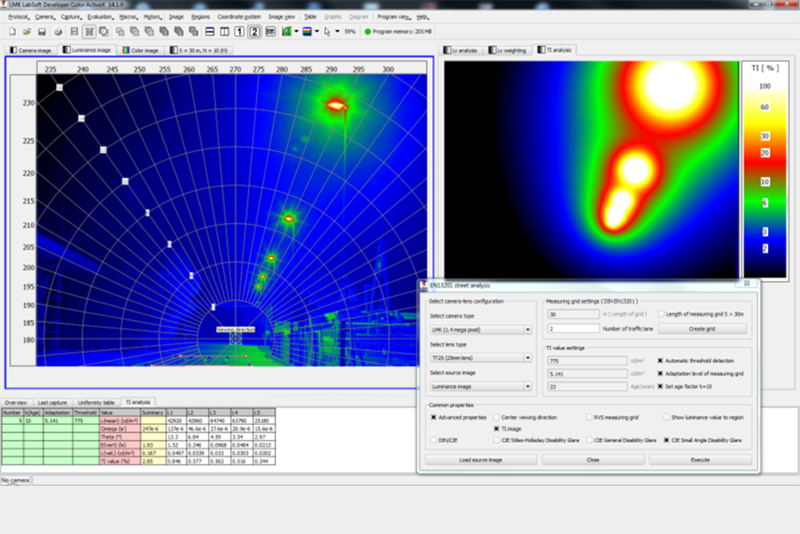Click the Print icon in the toolbar
Image resolution: width=800 pixels, height=534 pixels.
58,32
